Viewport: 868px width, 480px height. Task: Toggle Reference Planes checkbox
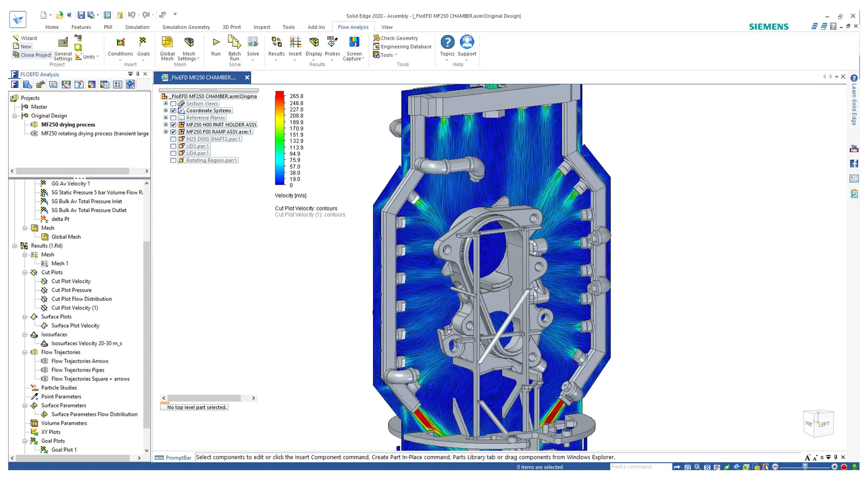coord(173,118)
